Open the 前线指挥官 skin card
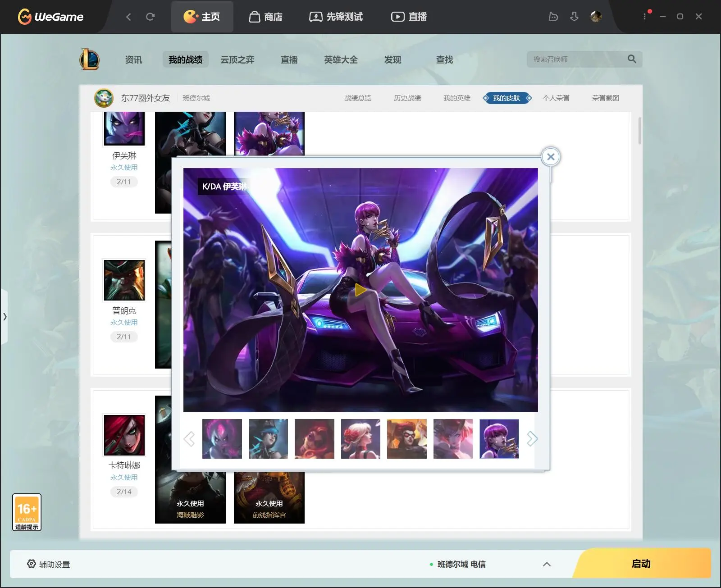 pos(269,497)
